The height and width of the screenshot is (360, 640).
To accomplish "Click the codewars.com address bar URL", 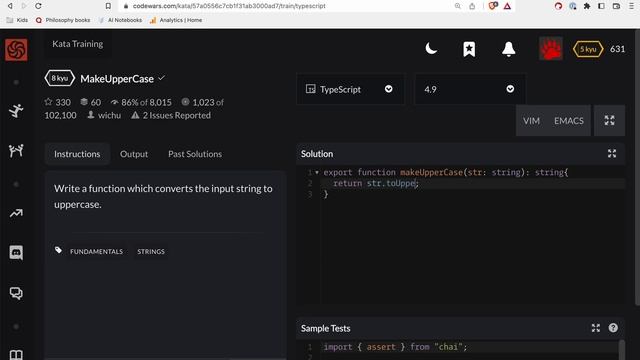I will 229,6.
